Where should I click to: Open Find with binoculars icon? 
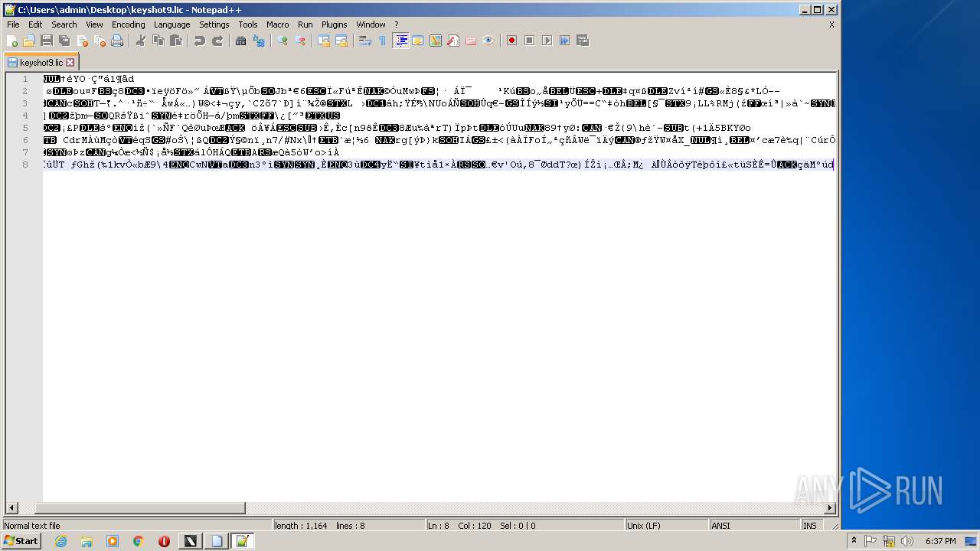[x=241, y=41]
